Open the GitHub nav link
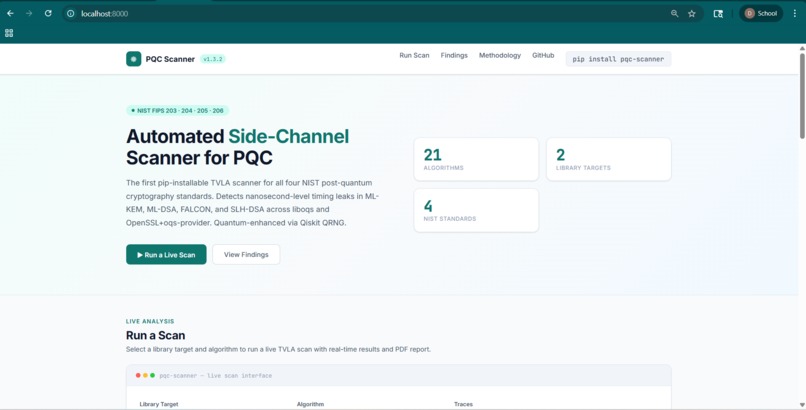Viewport: 806px width, 410px height. pyautogui.click(x=543, y=55)
